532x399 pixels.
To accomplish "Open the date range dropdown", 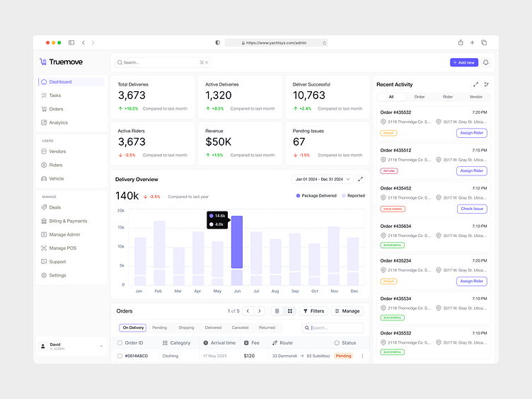I will (x=323, y=179).
